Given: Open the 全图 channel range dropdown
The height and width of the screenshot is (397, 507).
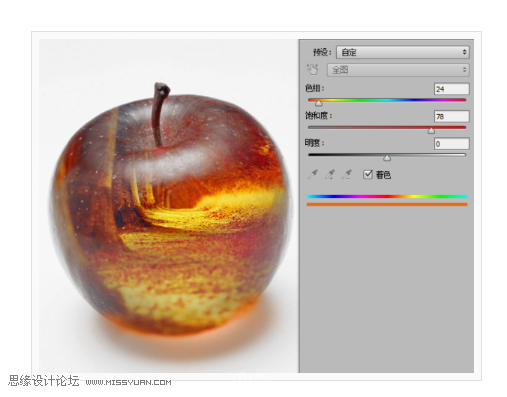Looking at the screenshot, I should click(398, 70).
